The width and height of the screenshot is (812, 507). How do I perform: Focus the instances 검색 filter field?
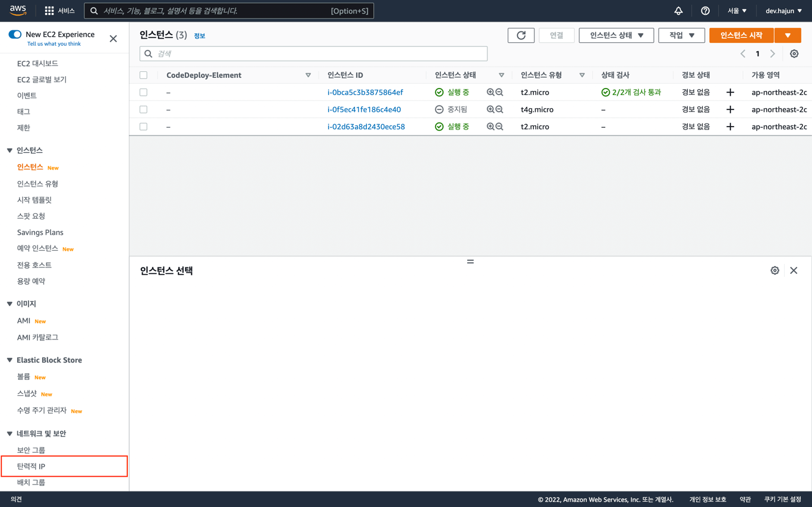coord(313,53)
